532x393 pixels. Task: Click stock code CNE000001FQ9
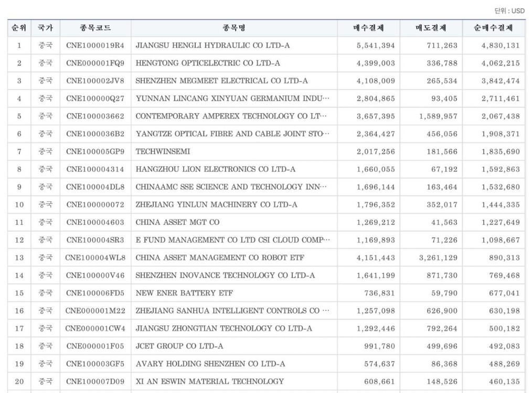click(x=95, y=63)
